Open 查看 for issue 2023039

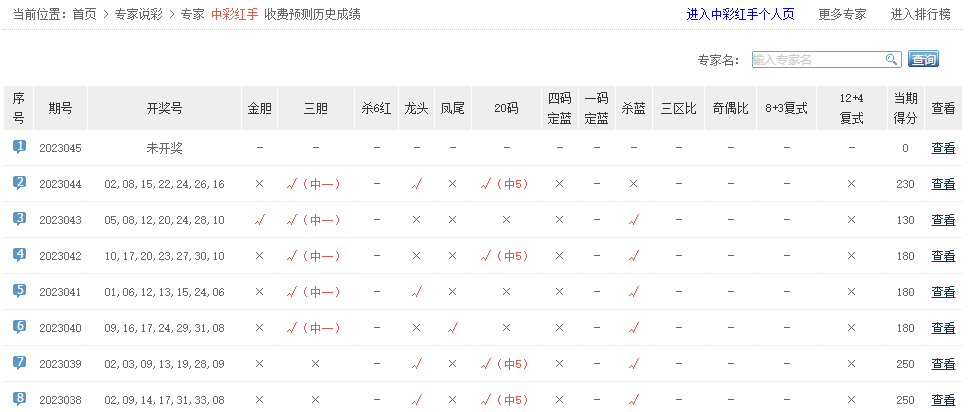[943, 364]
